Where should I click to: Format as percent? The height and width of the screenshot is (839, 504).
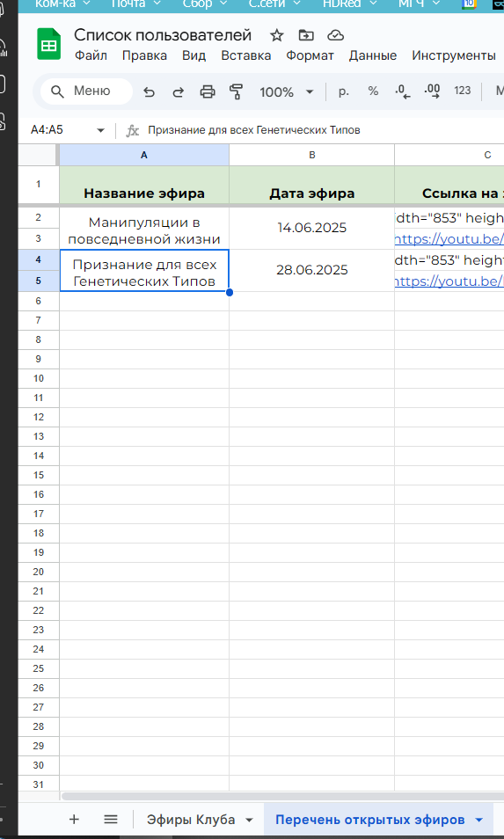(374, 91)
